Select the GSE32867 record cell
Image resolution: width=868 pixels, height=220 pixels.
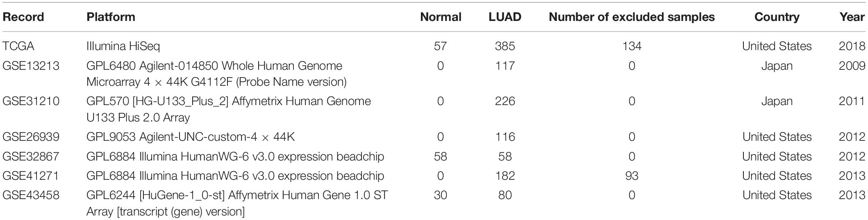tap(31, 156)
